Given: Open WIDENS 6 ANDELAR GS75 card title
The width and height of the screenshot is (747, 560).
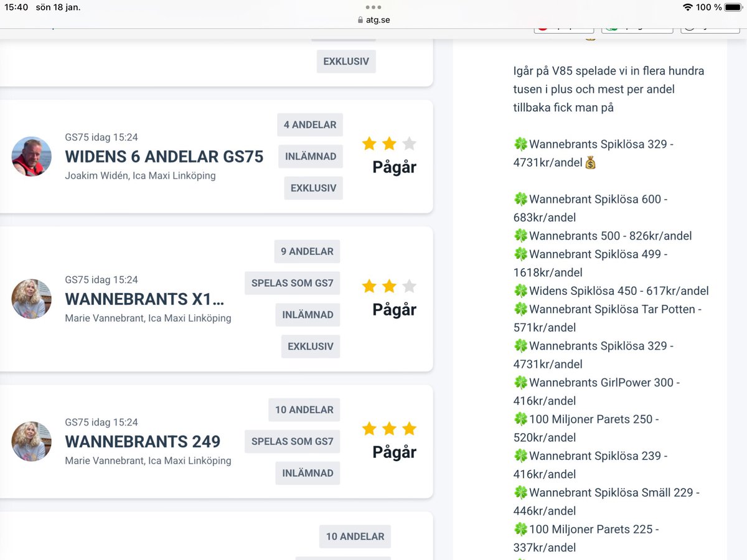Looking at the screenshot, I should tap(164, 156).
